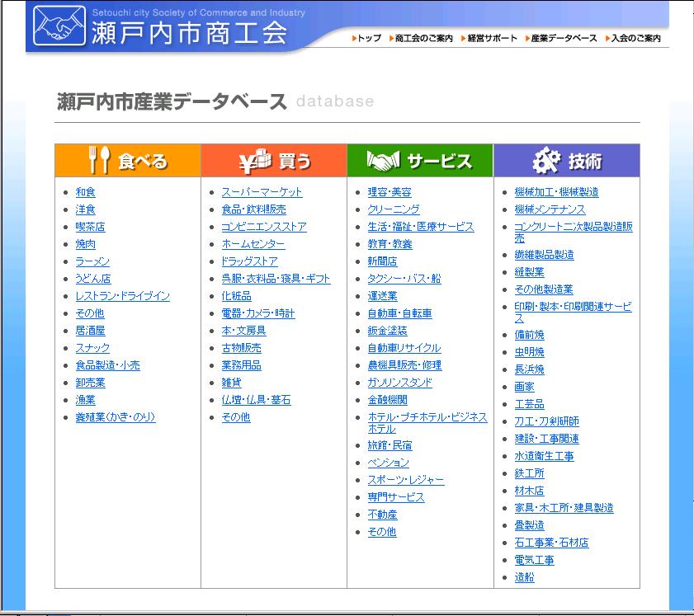Click the handshake サービス category icon
The height and width of the screenshot is (616, 694).
383,160
